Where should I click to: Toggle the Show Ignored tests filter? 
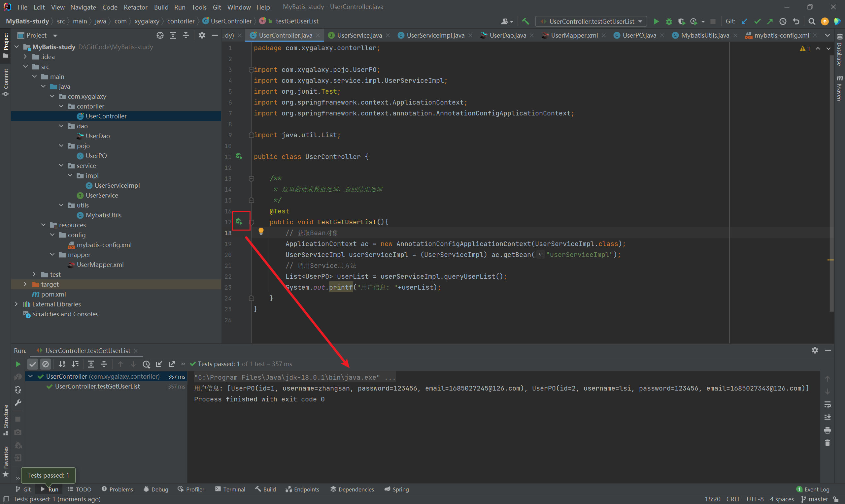point(46,364)
